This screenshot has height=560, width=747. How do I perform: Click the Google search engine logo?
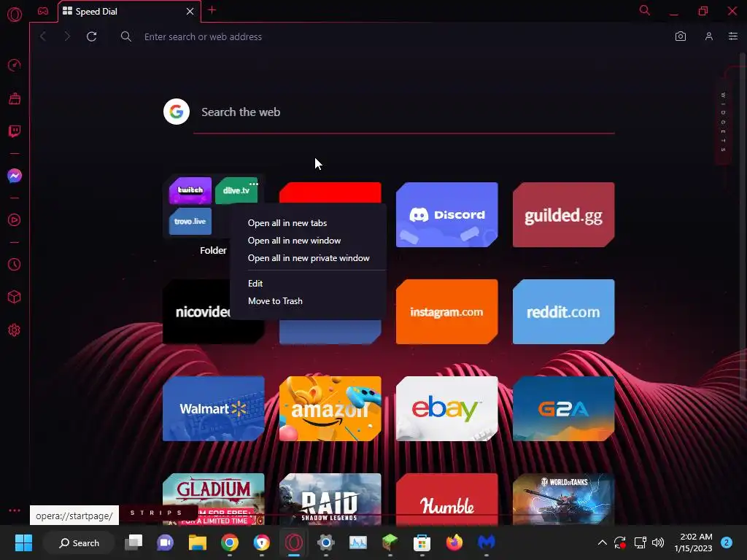pos(177,112)
